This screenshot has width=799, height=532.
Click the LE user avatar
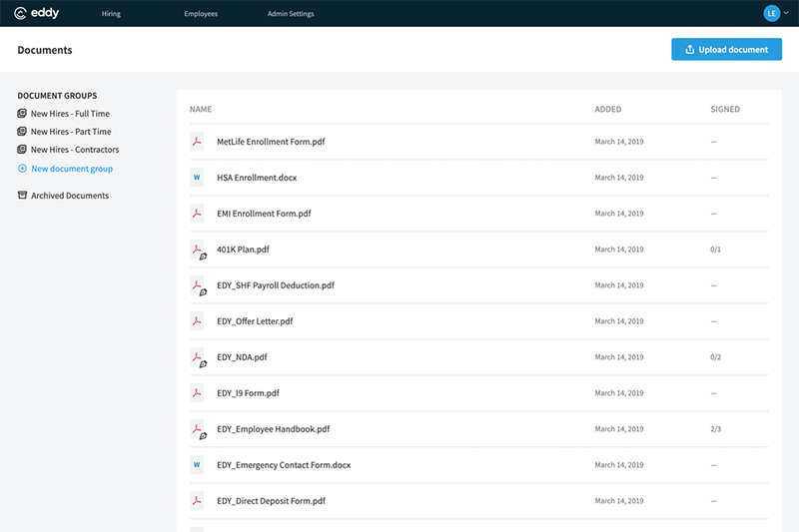click(x=771, y=13)
